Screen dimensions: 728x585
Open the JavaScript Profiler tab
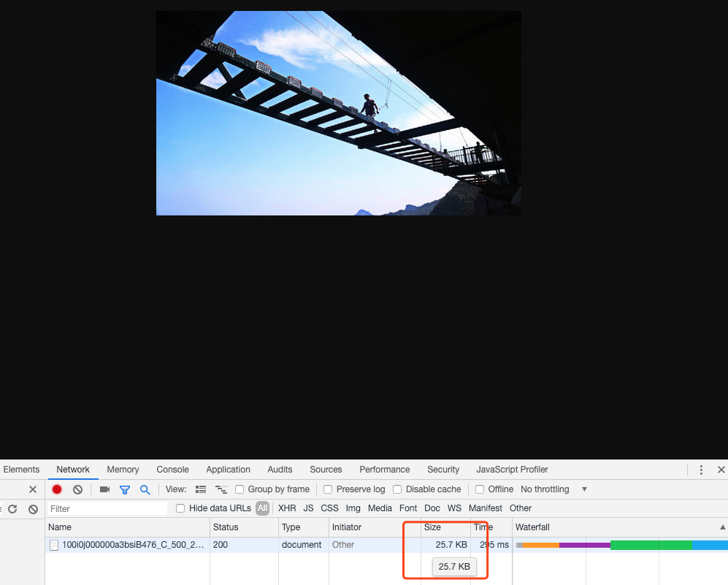coord(512,470)
